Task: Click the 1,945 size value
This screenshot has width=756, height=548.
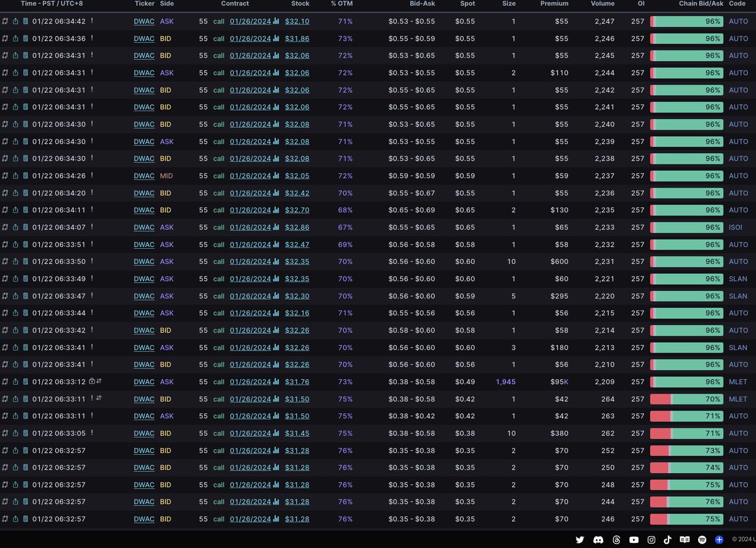Action: pyautogui.click(x=506, y=382)
